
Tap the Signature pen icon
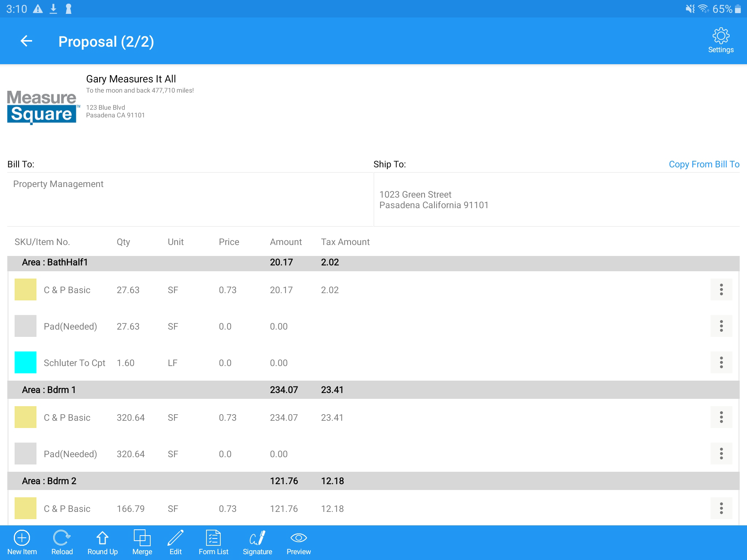(x=258, y=538)
